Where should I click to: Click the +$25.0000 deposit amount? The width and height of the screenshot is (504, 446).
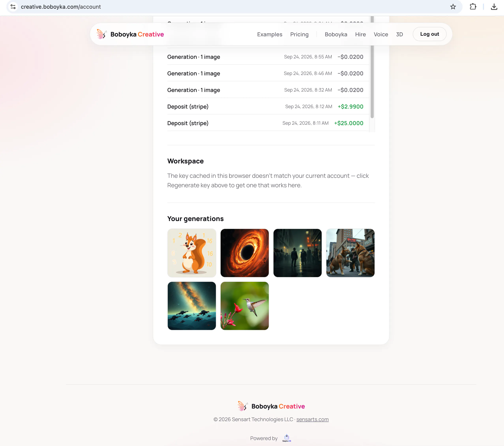pos(349,123)
